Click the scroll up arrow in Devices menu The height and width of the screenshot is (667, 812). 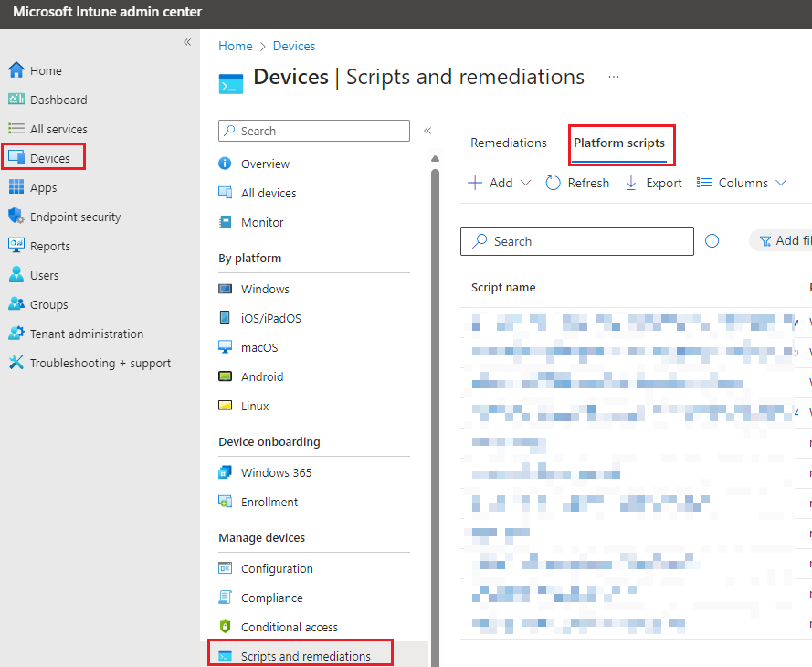coord(435,158)
